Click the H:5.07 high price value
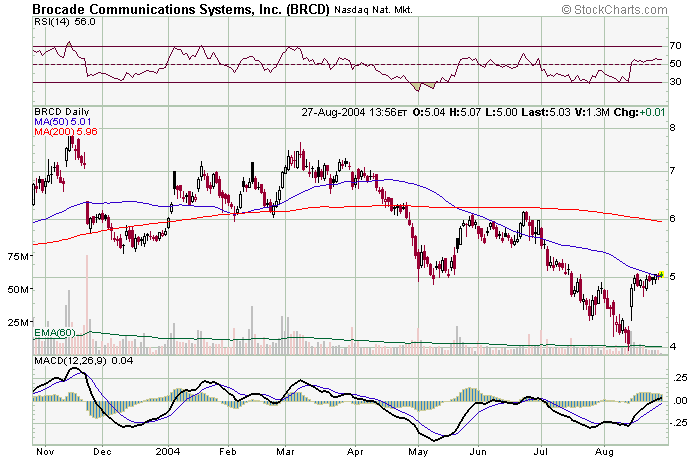Screen dimensions: 700x462 pos(465,112)
